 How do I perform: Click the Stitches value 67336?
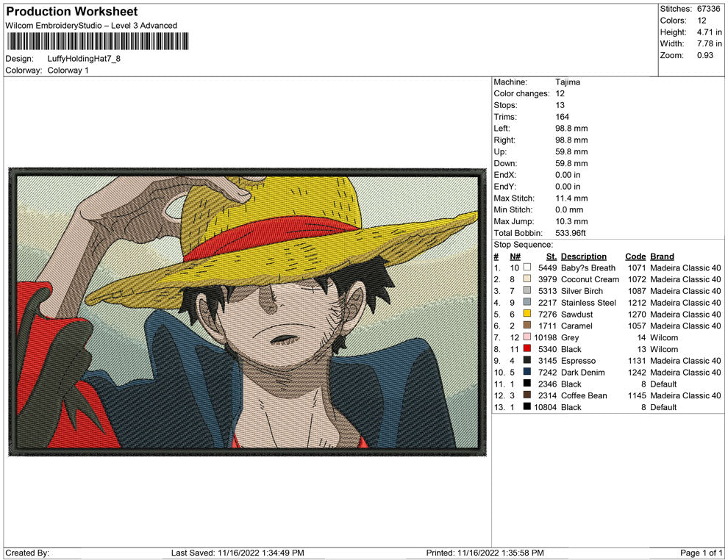(x=708, y=9)
